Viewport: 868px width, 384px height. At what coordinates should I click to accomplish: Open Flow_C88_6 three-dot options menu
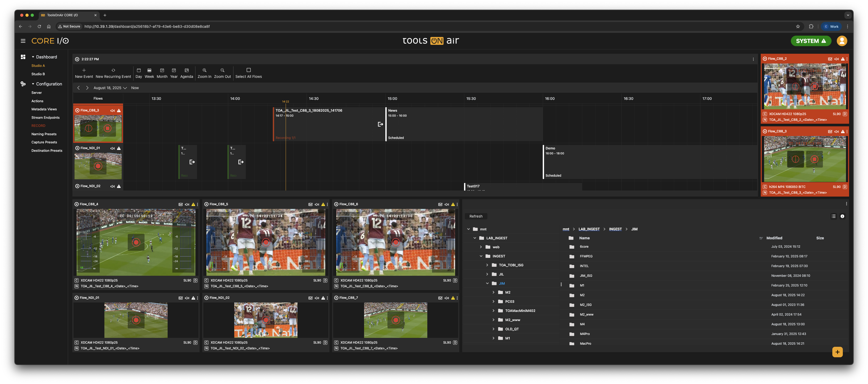[x=457, y=204]
